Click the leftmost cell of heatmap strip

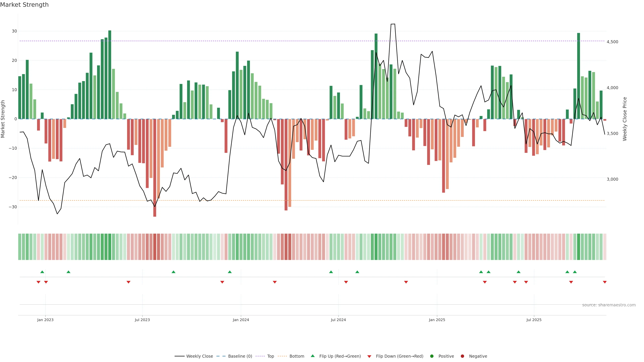click(20, 247)
